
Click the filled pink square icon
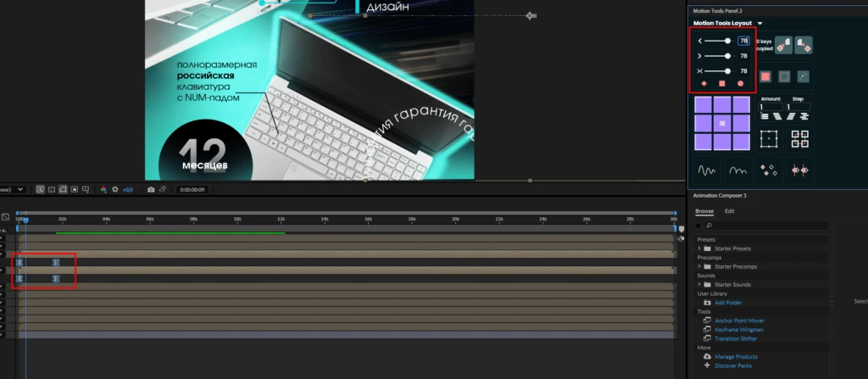click(765, 77)
